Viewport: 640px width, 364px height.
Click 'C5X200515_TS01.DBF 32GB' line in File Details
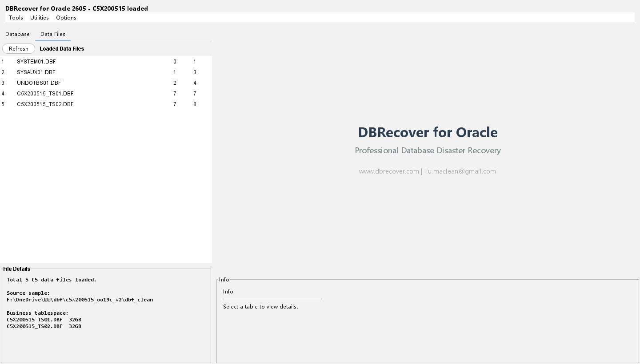pyautogui.click(x=44, y=320)
